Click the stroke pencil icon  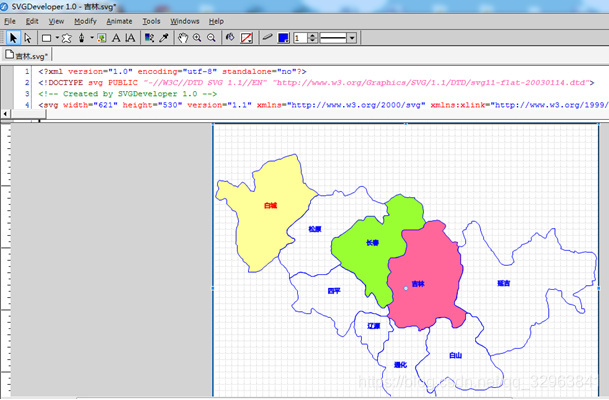point(267,38)
